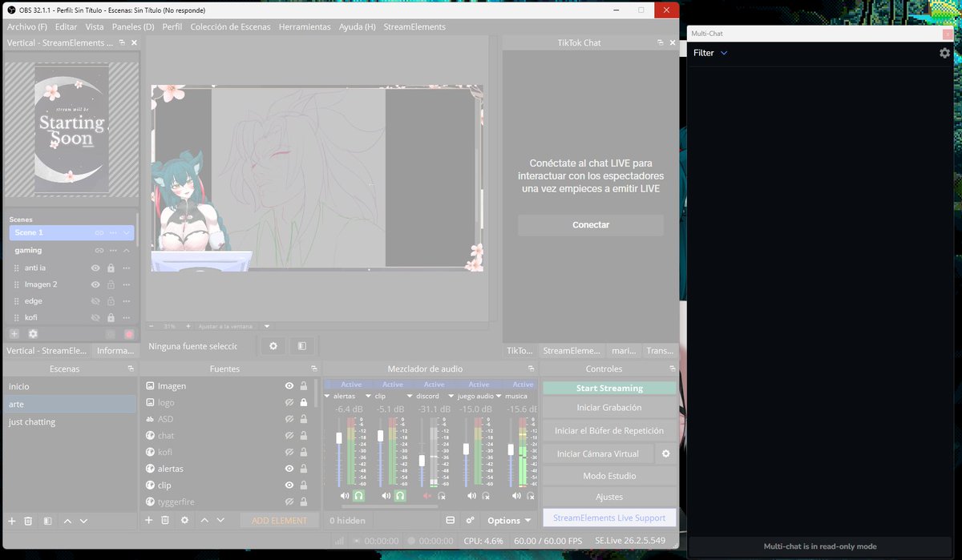Delete selected scene with Escenas trash icon
962x560 pixels.
[28, 521]
